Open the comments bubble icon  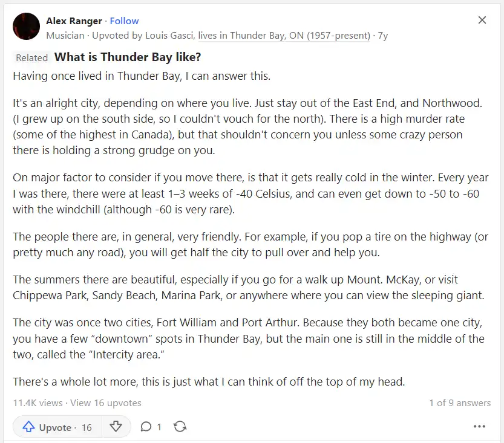pyautogui.click(x=146, y=427)
